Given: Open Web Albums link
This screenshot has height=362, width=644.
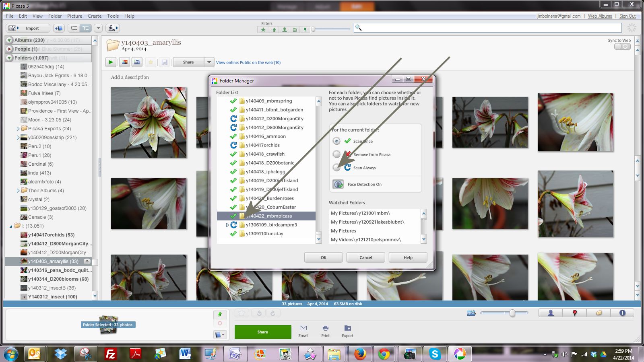Looking at the screenshot, I should pos(600,16).
